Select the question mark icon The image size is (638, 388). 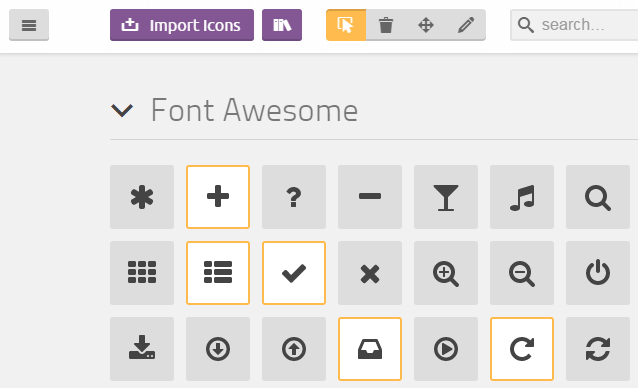click(294, 197)
